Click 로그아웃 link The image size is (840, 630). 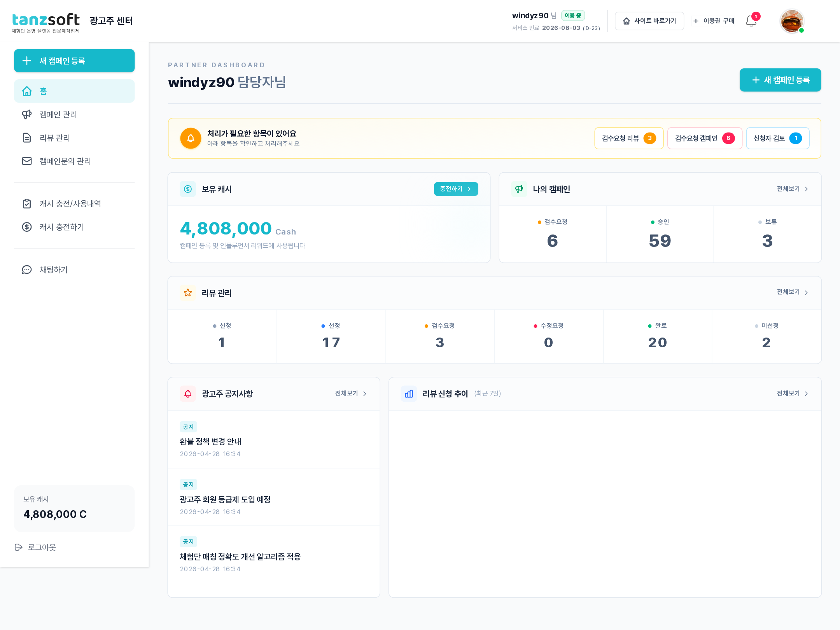(x=35, y=547)
